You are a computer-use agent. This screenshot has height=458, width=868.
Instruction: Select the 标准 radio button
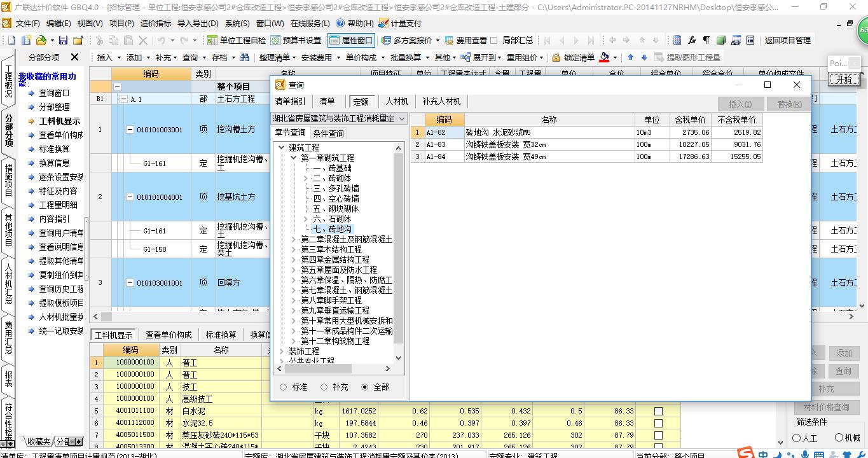point(283,387)
